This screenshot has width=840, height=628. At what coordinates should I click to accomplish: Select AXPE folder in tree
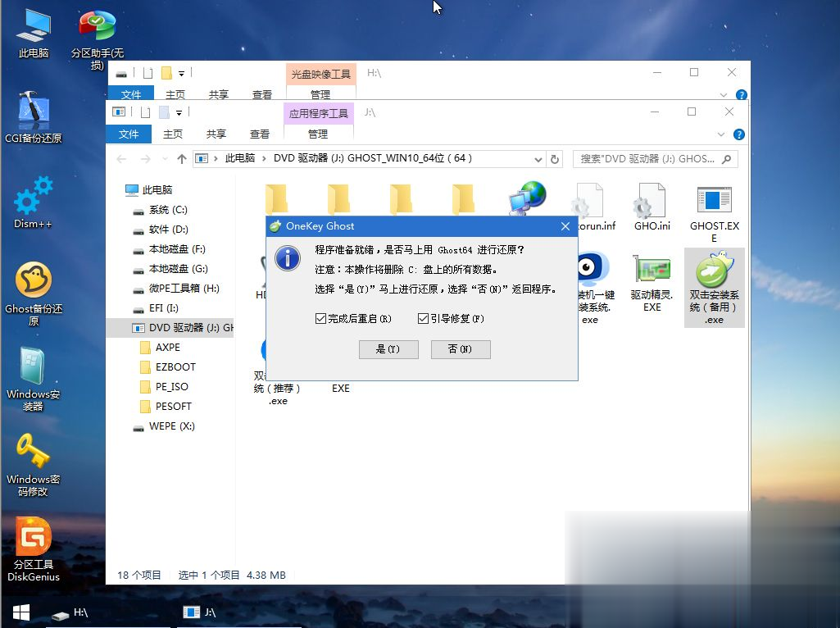[x=167, y=348]
